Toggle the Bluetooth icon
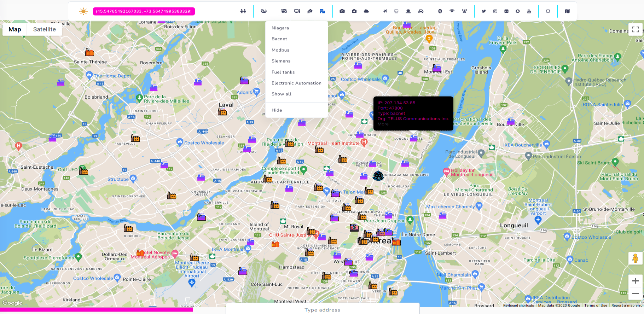The image size is (644, 314). point(440,11)
